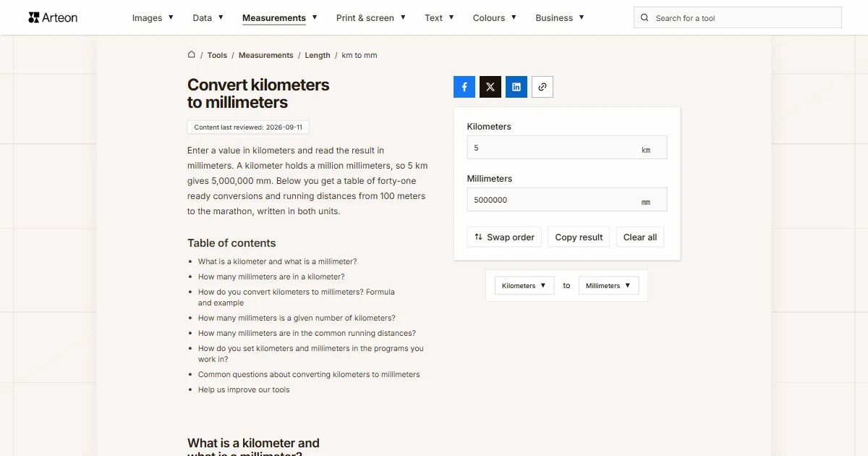The height and width of the screenshot is (456, 868).
Task: Copy page link with chain icon
Action: click(542, 87)
